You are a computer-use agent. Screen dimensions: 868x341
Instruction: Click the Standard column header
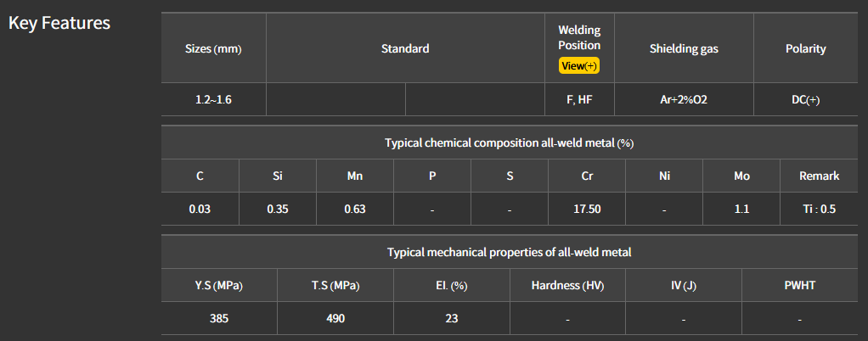[405, 48]
